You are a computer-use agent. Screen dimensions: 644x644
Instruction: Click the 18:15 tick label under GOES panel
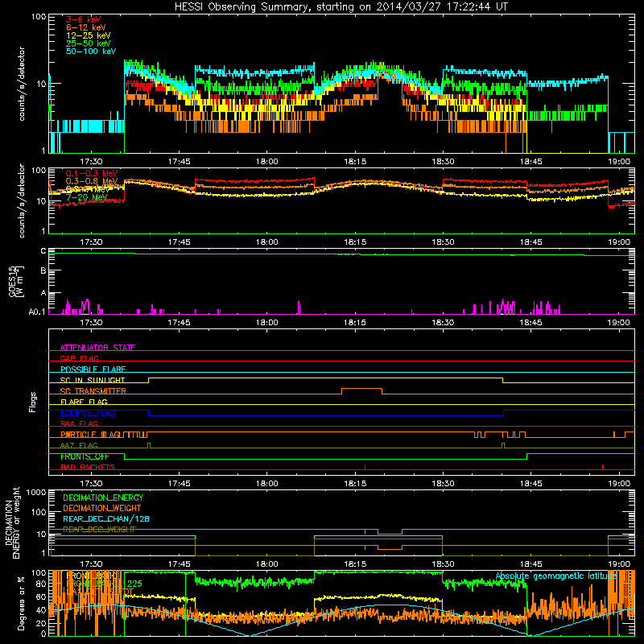[355, 323]
